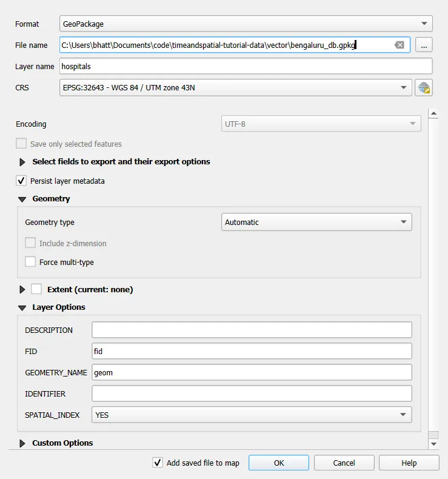
Task: Click the OK button
Action: pos(279,463)
